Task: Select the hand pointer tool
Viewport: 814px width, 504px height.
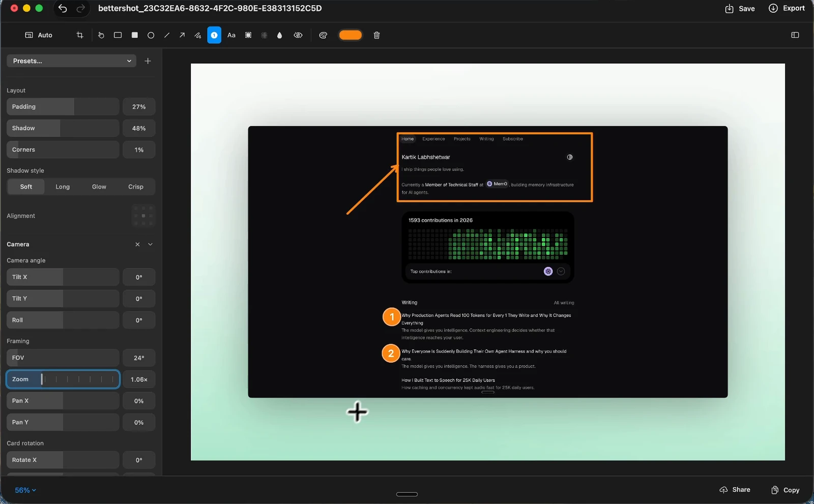Action: click(x=101, y=35)
